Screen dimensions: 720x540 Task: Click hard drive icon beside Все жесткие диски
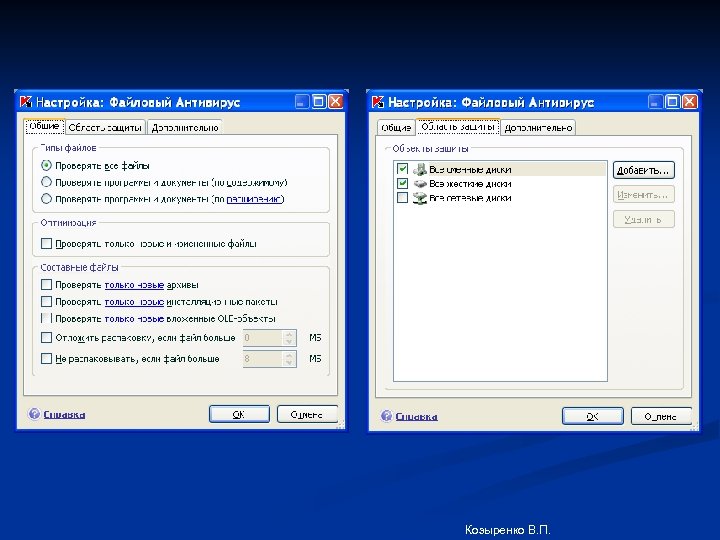(x=420, y=184)
